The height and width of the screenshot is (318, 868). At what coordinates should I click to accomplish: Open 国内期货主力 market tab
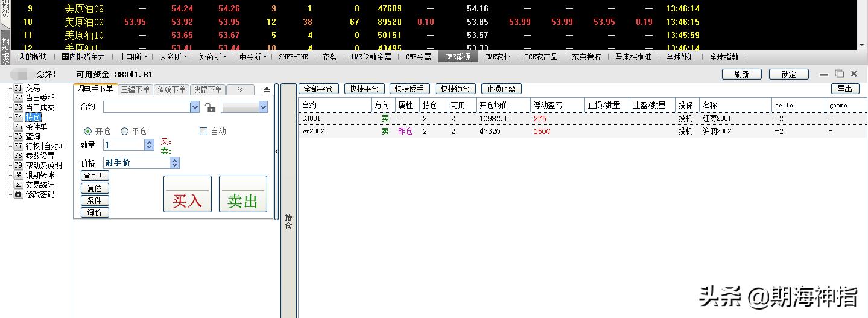83,57
